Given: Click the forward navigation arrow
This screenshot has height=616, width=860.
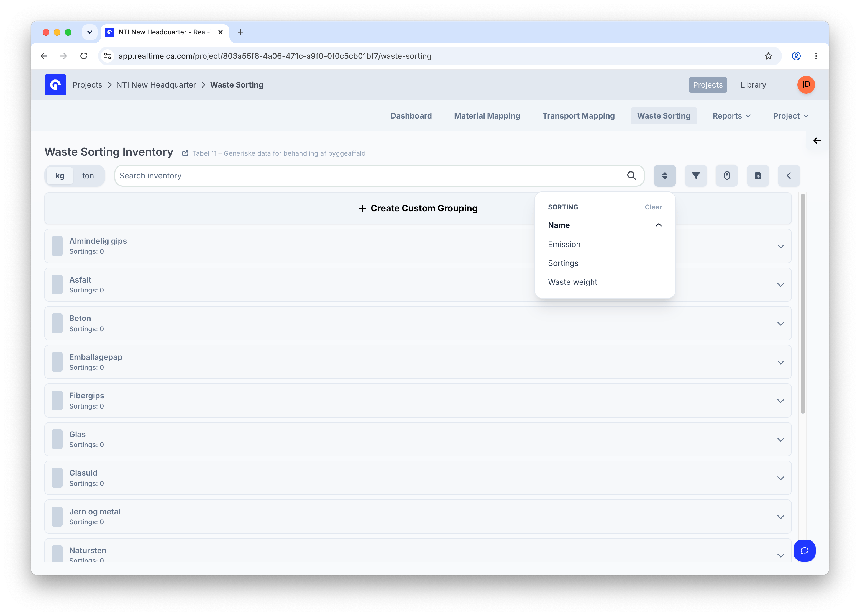Looking at the screenshot, I should tap(64, 56).
